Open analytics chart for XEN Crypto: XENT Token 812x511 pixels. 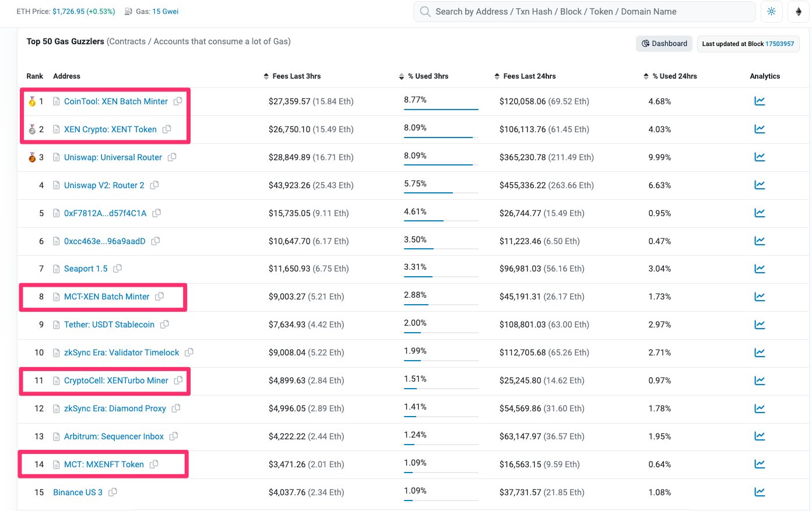[760, 129]
